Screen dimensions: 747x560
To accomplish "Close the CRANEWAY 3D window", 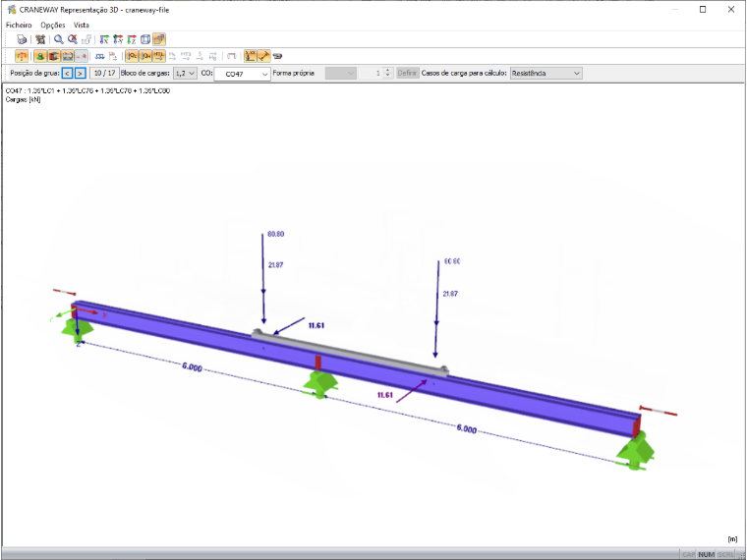I will 731,10.
